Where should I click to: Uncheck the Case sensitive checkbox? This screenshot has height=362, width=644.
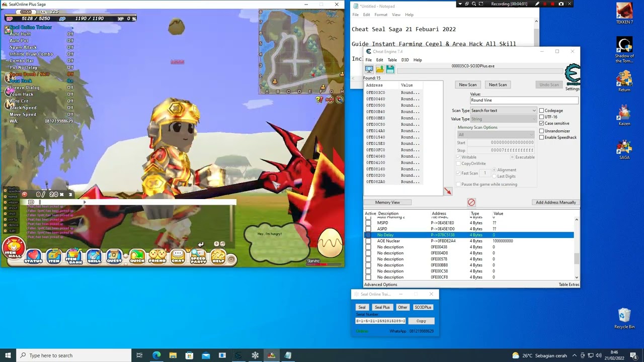coord(541,123)
